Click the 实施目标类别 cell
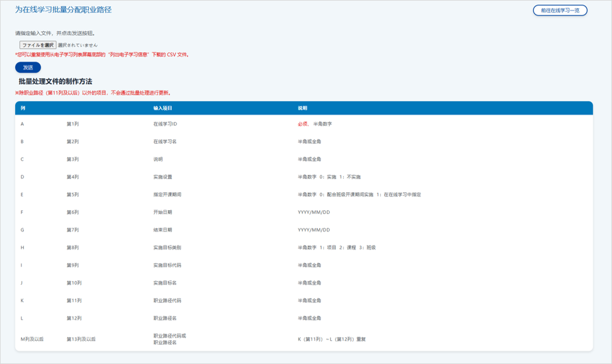The height and width of the screenshot is (364, 612). 167,247
